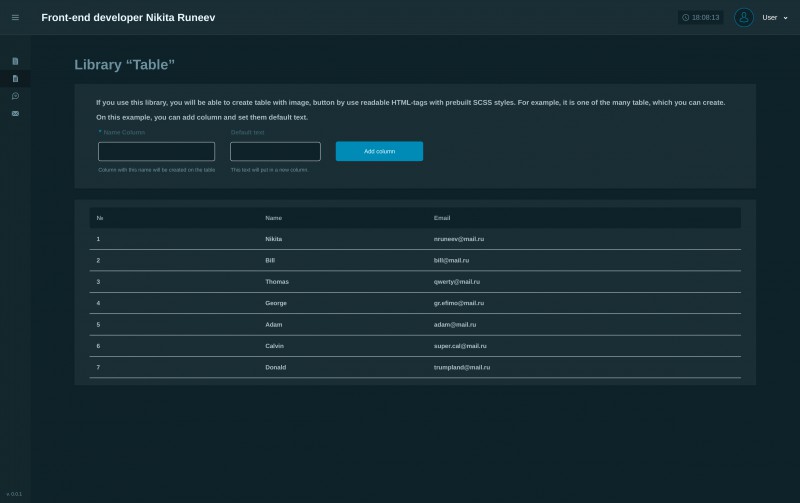The image size is (800, 503).
Task: Select the highlighted document icon in sidebar
Action: (15, 79)
